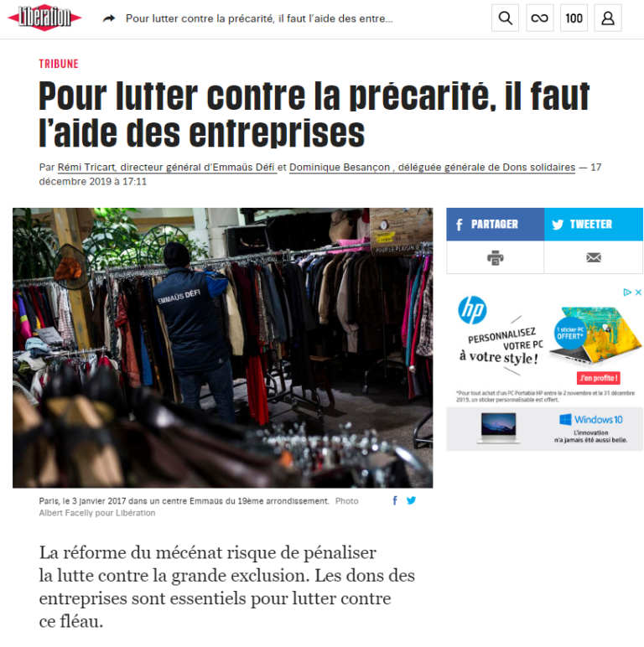Click the share arrow icon beside headline
This screenshot has width=644, height=647.
(109, 18)
